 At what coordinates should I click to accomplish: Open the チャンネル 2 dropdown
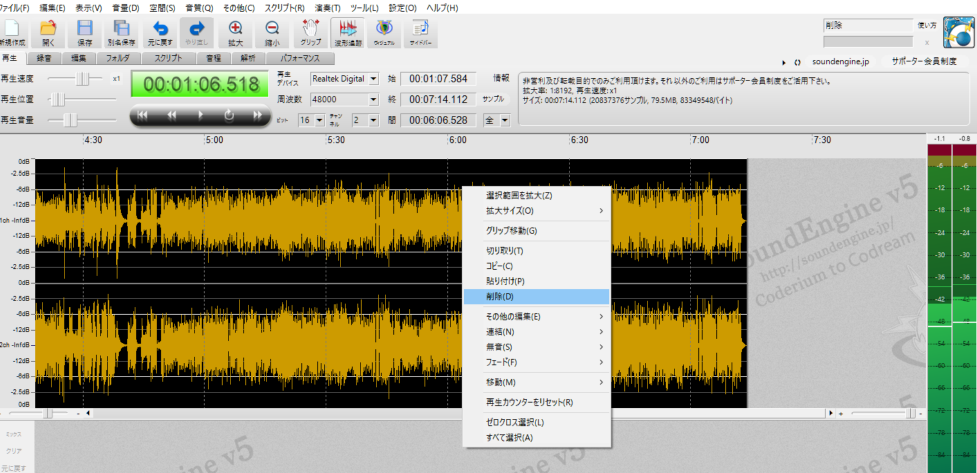click(374, 120)
